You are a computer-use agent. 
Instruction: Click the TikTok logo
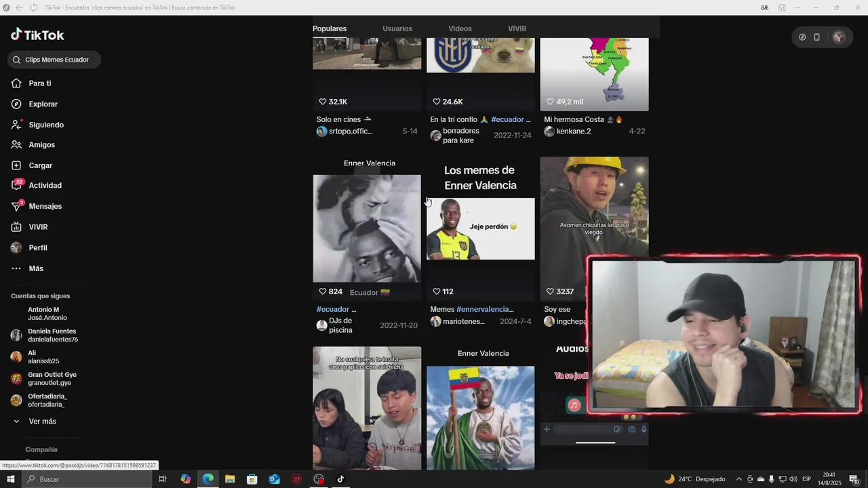click(37, 35)
